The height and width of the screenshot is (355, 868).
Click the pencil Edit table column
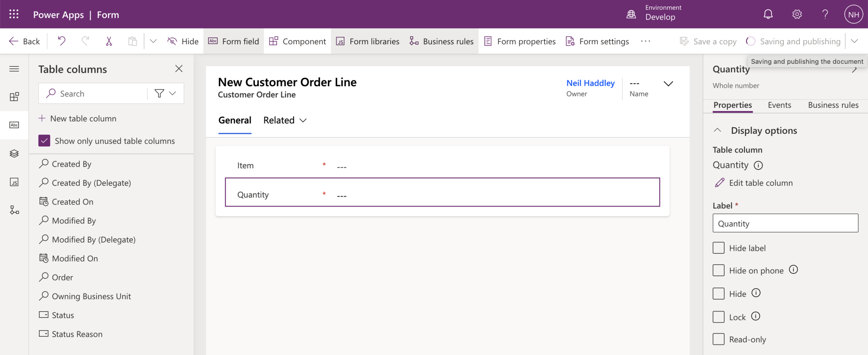(x=753, y=183)
